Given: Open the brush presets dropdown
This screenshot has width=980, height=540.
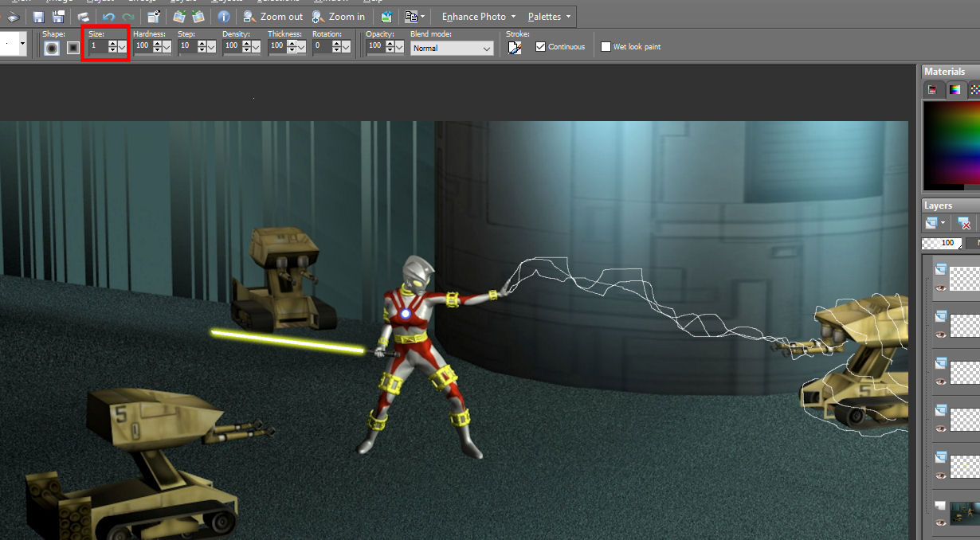Looking at the screenshot, I should tap(22, 44).
